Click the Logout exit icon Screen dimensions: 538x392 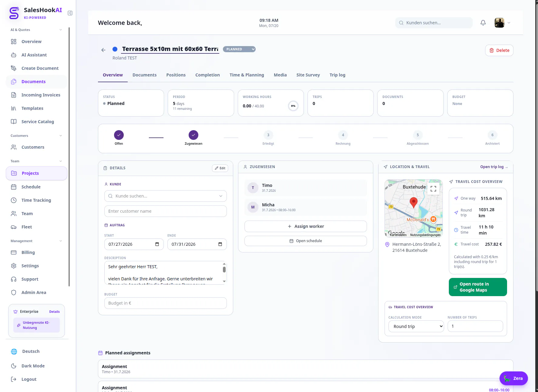[x=14, y=379]
